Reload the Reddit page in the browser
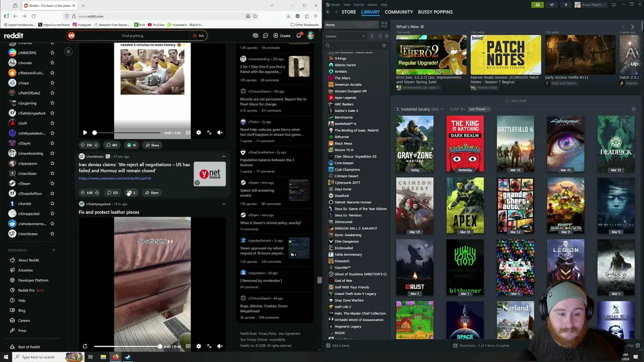The width and height of the screenshot is (644, 362). click(33, 16)
